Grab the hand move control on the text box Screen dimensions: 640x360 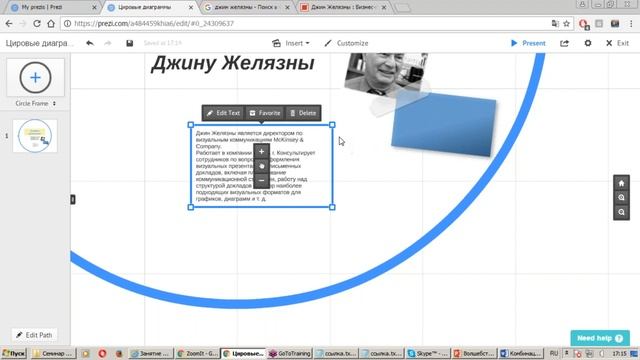click(262, 166)
